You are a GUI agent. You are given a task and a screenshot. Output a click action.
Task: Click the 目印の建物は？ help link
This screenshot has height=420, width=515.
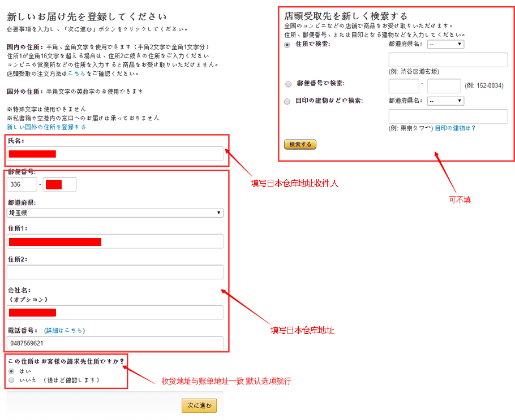(x=455, y=128)
